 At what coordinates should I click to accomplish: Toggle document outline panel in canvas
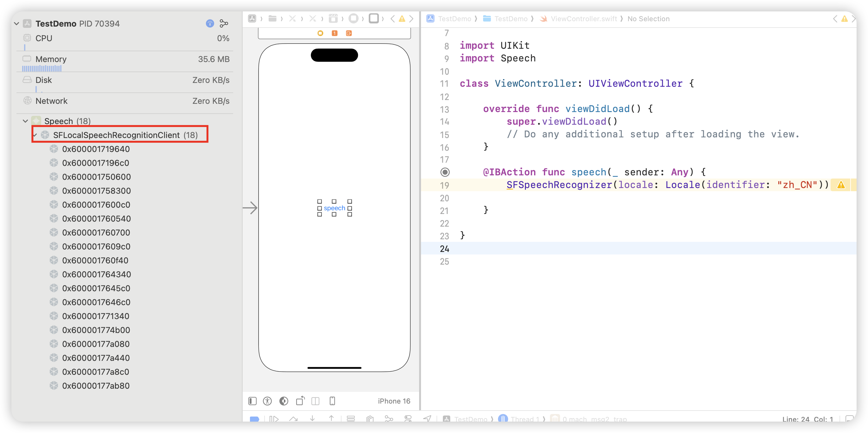(252, 401)
